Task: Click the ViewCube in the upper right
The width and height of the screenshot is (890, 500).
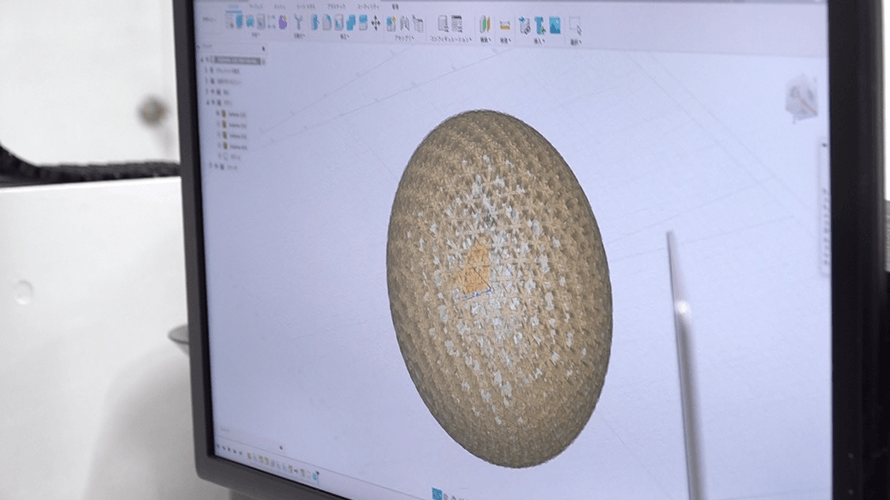Action: click(x=800, y=97)
